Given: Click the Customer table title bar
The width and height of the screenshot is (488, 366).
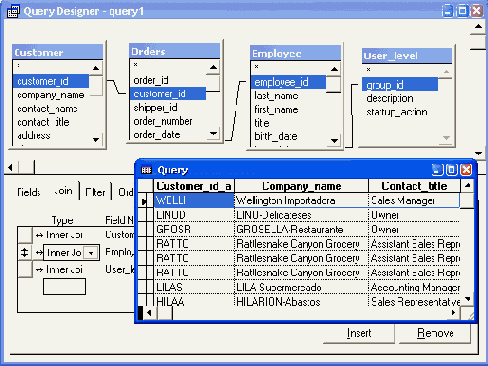Looking at the screenshot, I should (58, 52).
